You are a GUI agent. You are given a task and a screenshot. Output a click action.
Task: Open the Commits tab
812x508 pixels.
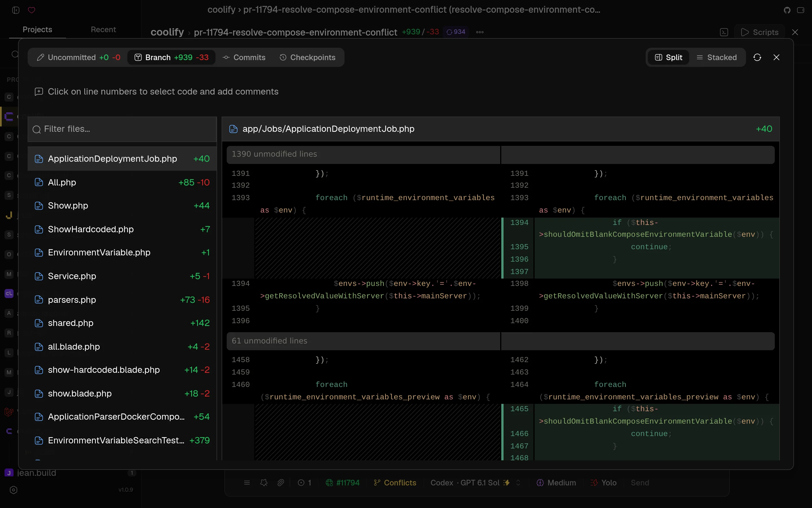(244, 58)
